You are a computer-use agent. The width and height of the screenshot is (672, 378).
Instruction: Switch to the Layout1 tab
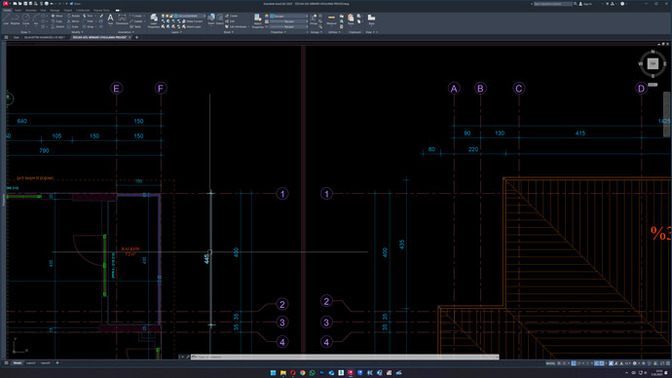(x=31, y=363)
